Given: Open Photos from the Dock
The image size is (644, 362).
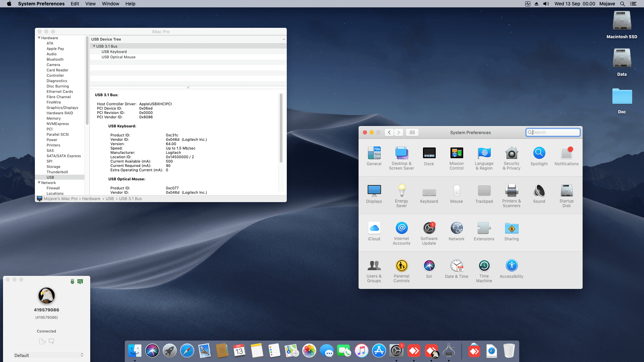Looking at the screenshot, I should [x=309, y=351].
